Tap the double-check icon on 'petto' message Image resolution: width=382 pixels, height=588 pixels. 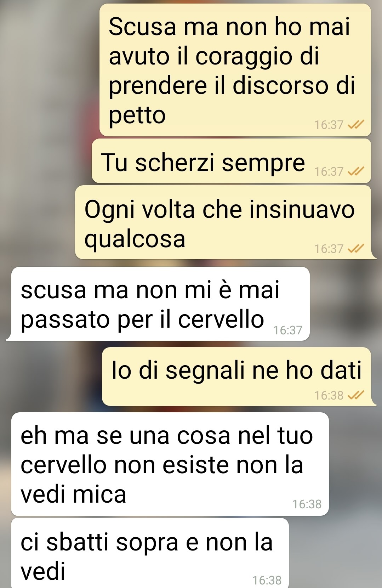click(356, 125)
